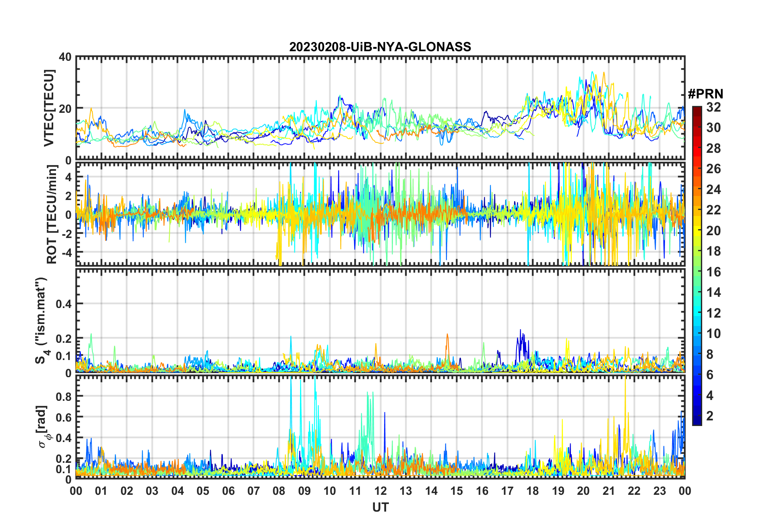Click the UT axis tick label 01
Image resolution: width=761 pixels, height=532 pixels.
101,491
